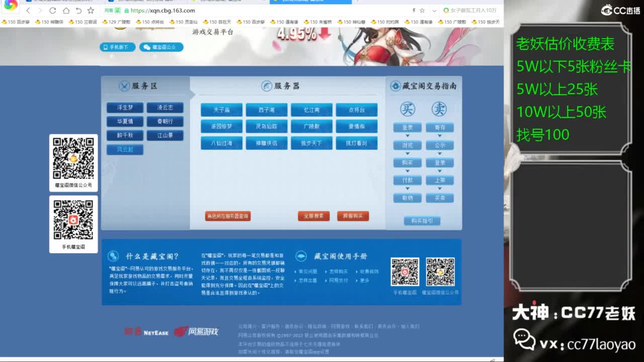Select the 春朝行 server region

pos(165,122)
